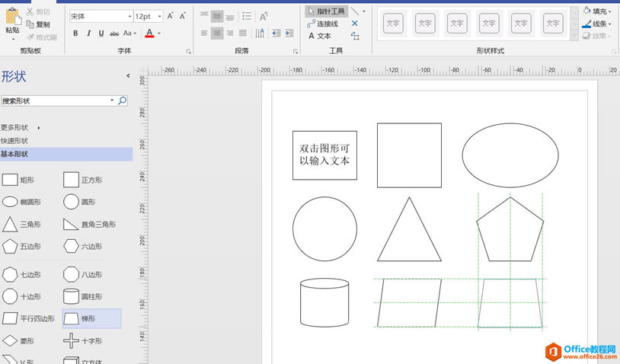
Task: Open Basic Shapes (基本形状) stencil
Action: tap(66, 154)
